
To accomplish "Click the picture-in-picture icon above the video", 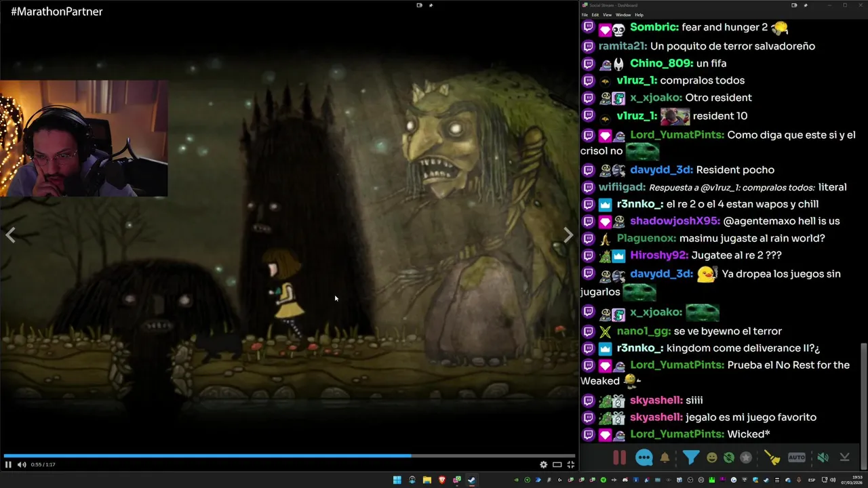I will (419, 5).
